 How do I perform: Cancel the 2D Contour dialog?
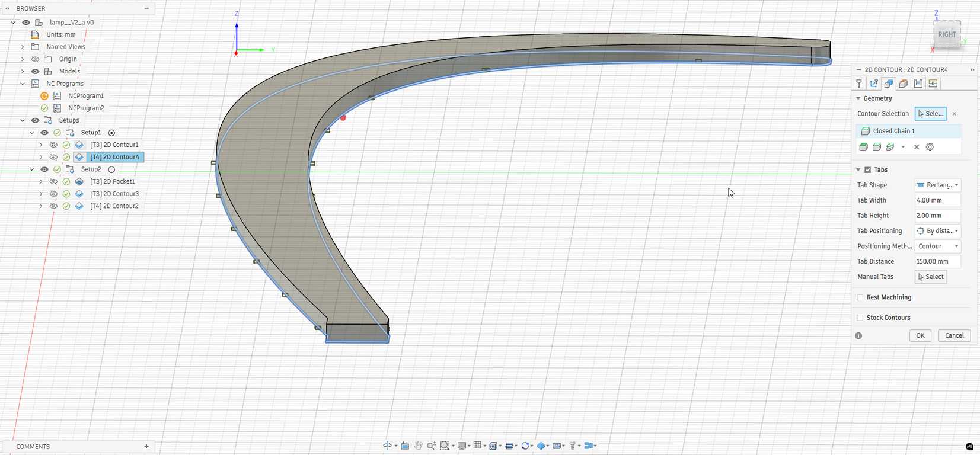[954, 335]
